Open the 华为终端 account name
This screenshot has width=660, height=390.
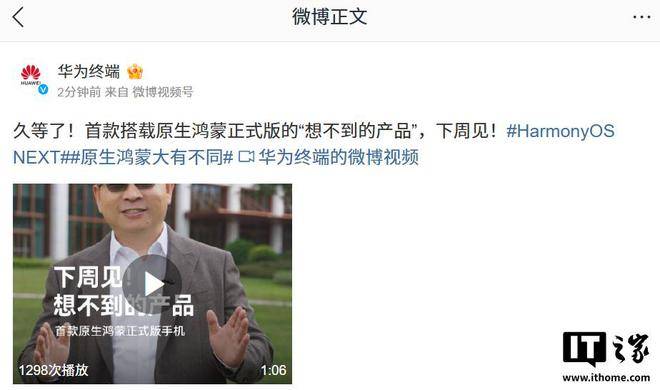coord(89,72)
